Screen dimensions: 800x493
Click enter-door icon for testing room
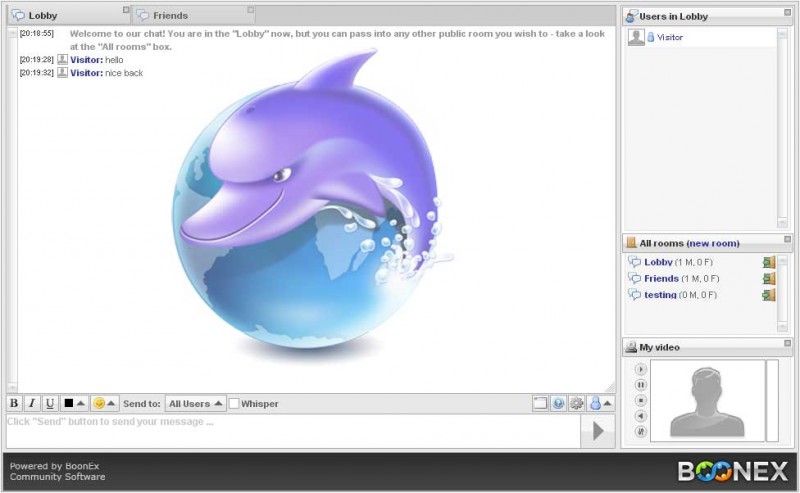(769, 295)
